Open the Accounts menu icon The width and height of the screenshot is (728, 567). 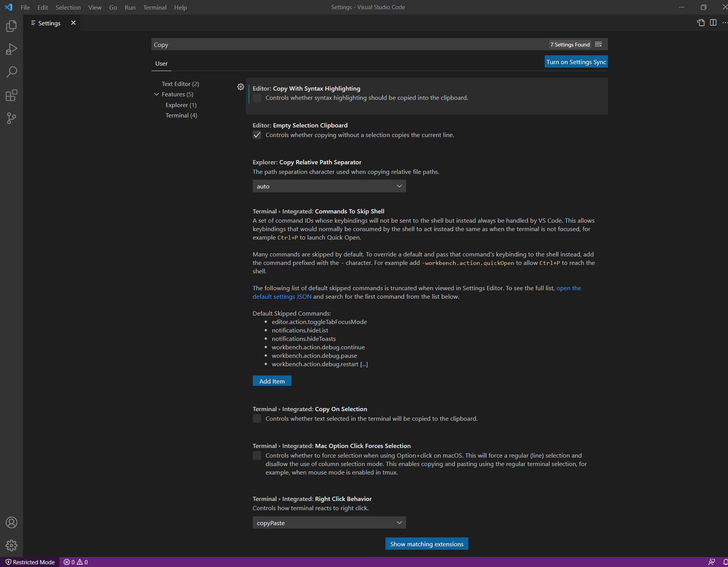(x=12, y=522)
